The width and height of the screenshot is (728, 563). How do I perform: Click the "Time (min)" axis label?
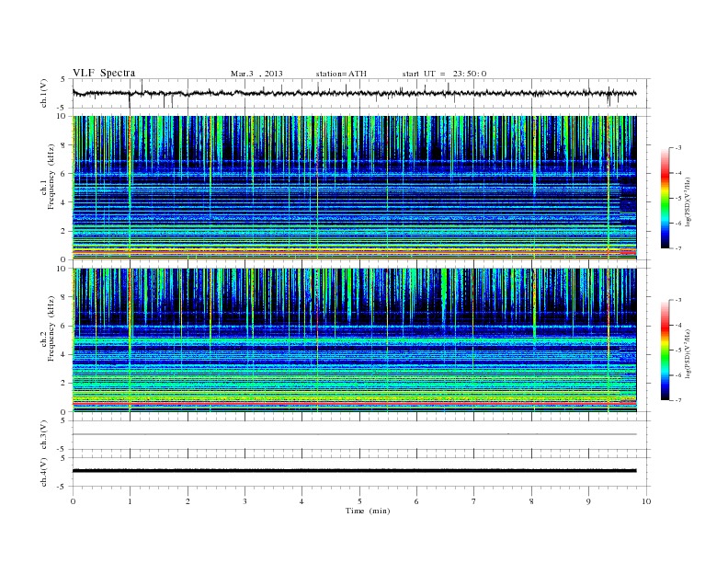(x=368, y=511)
